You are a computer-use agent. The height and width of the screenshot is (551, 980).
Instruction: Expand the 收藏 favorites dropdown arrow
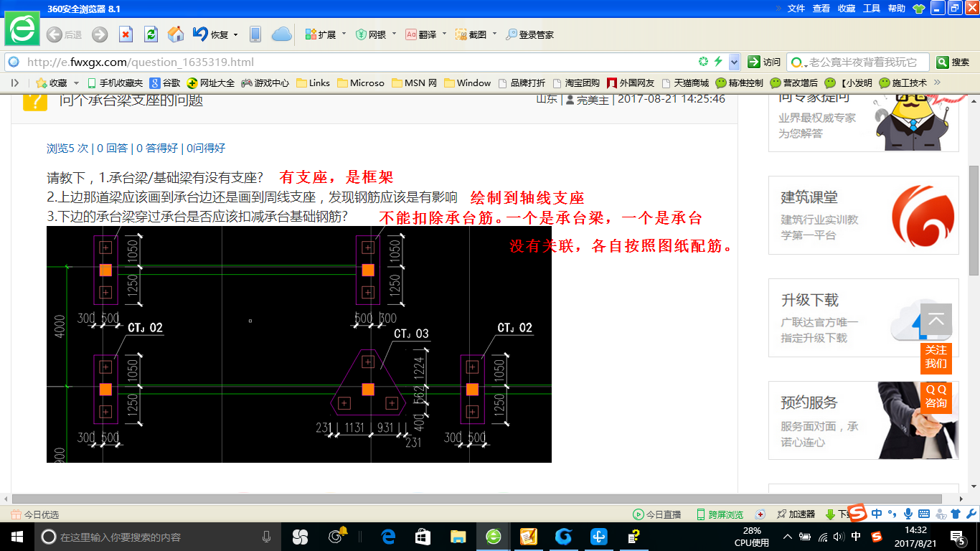77,83
